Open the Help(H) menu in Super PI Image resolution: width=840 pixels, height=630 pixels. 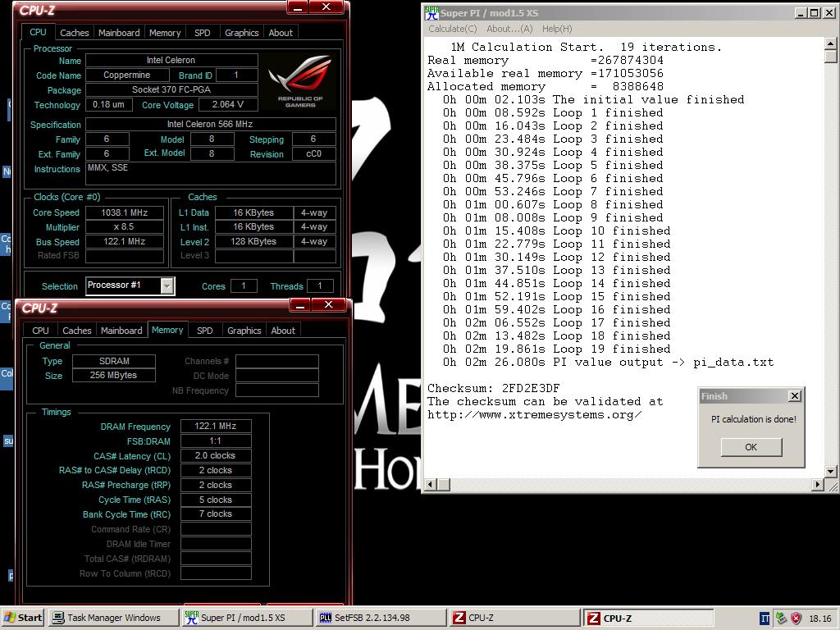point(557,29)
